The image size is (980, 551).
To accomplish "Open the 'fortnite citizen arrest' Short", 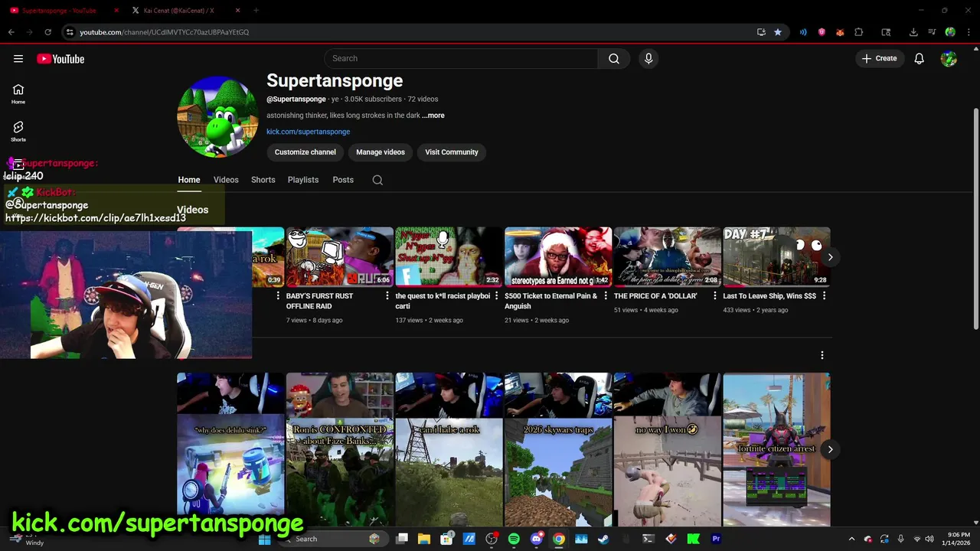I will click(x=776, y=450).
